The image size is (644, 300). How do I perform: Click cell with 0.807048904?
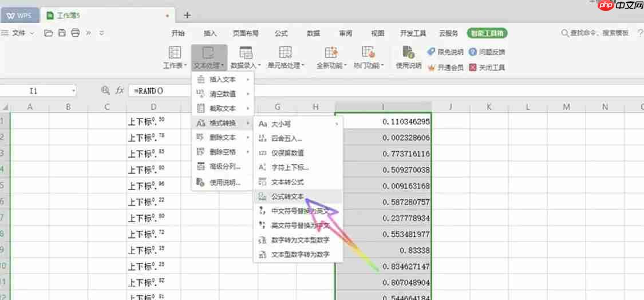[384, 282]
